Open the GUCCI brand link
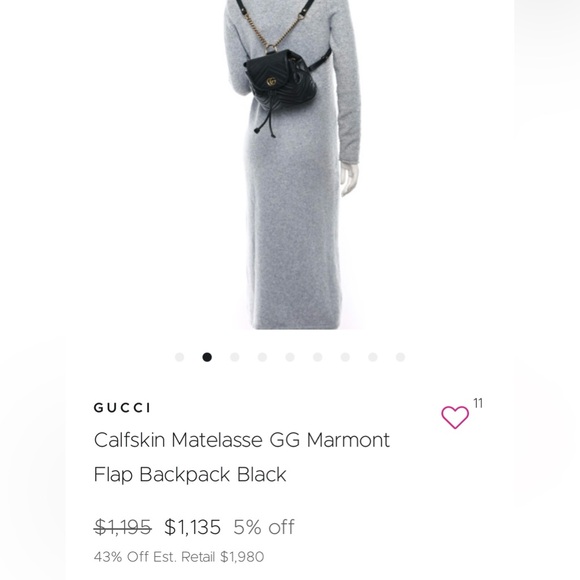Screen dimensions: 580x580 pyautogui.click(x=122, y=408)
